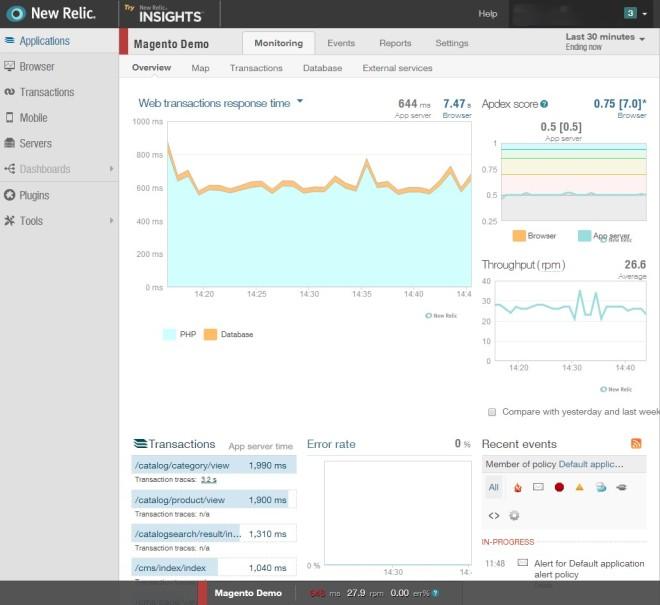Select the Map sub-tab

200,68
